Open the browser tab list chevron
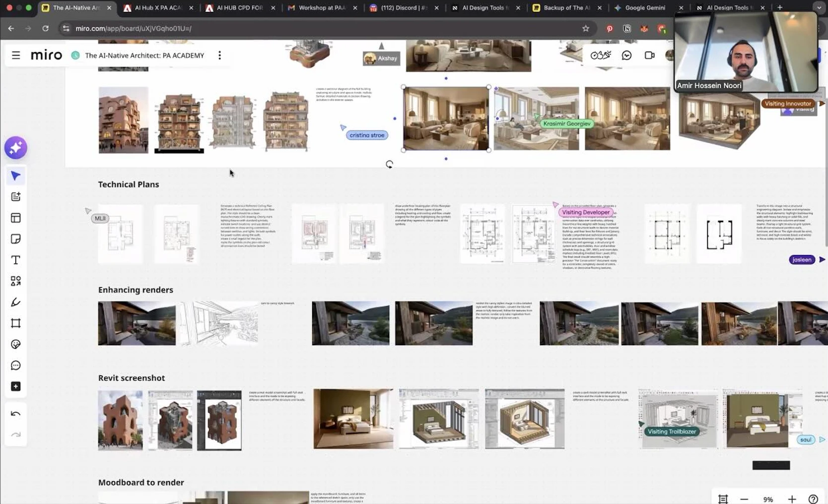828x504 pixels. coord(819,7)
